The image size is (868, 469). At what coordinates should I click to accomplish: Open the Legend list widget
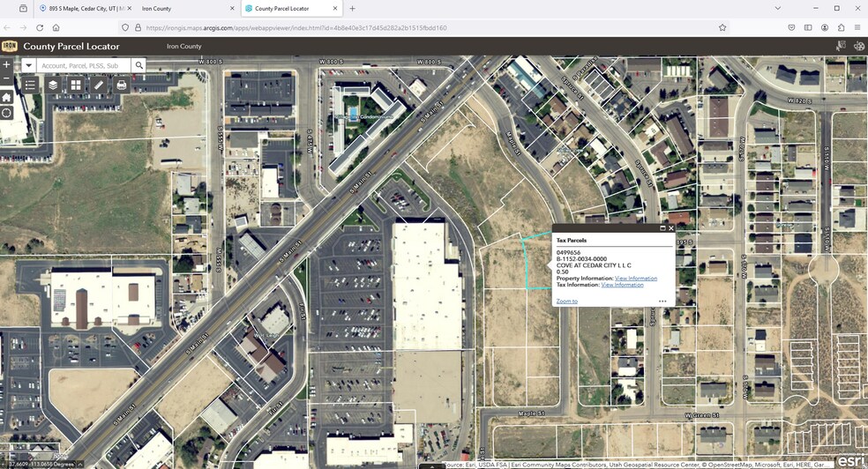pyautogui.click(x=30, y=85)
